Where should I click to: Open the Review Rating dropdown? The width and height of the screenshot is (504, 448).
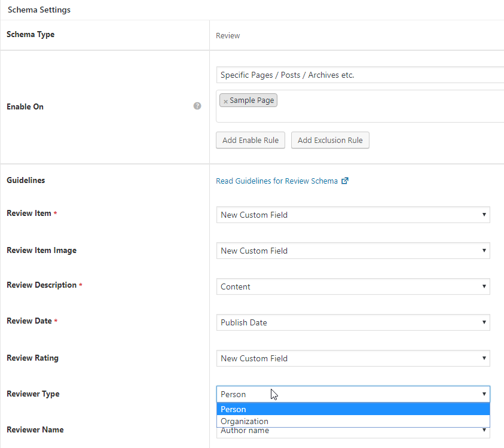(x=353, y=358)
